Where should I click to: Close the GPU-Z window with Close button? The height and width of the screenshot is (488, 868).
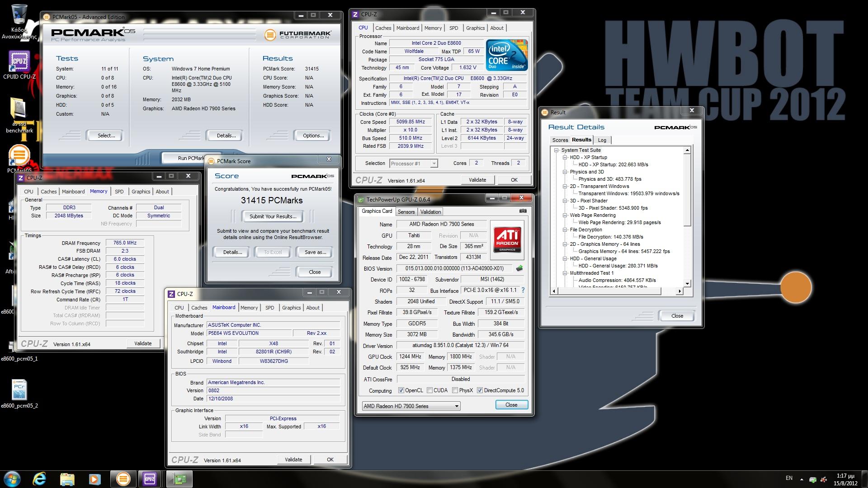(x=511, y=405)
